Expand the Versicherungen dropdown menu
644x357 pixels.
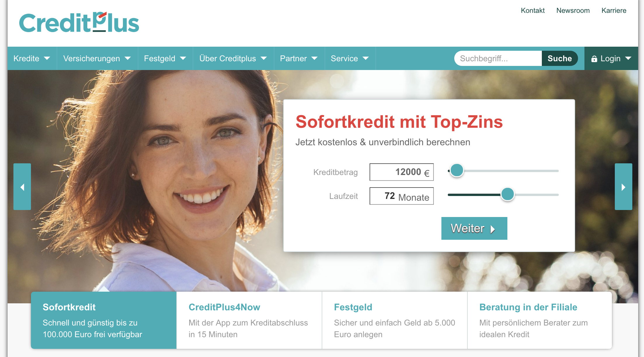tap(97, 58)
